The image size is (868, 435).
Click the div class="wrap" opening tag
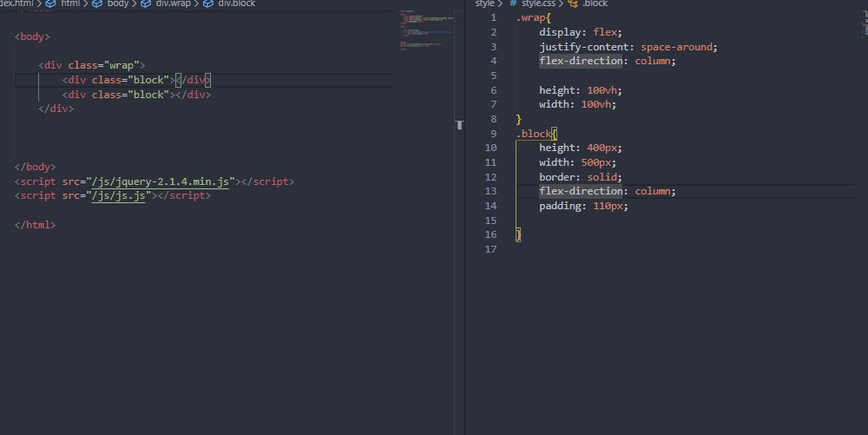coord(92,65)
